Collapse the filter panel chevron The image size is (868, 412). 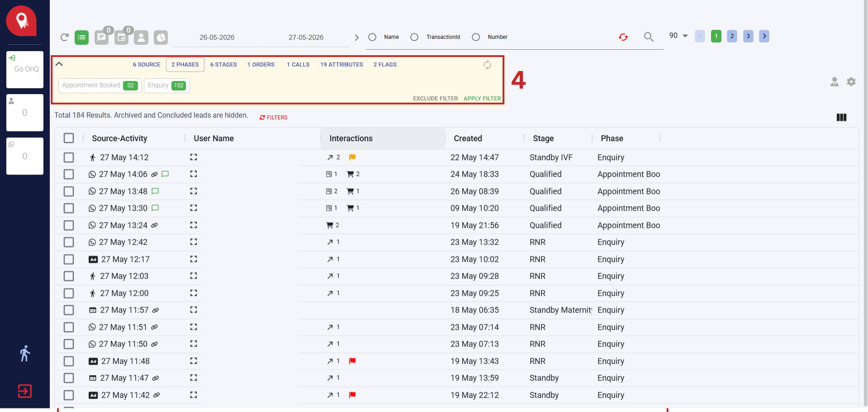[x=59, y=64]
